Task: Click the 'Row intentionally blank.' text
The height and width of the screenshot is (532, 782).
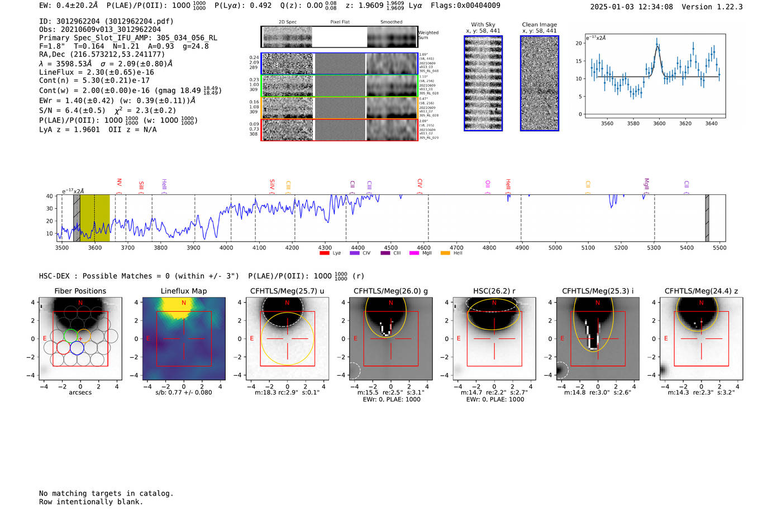Action: click(91, 502)
